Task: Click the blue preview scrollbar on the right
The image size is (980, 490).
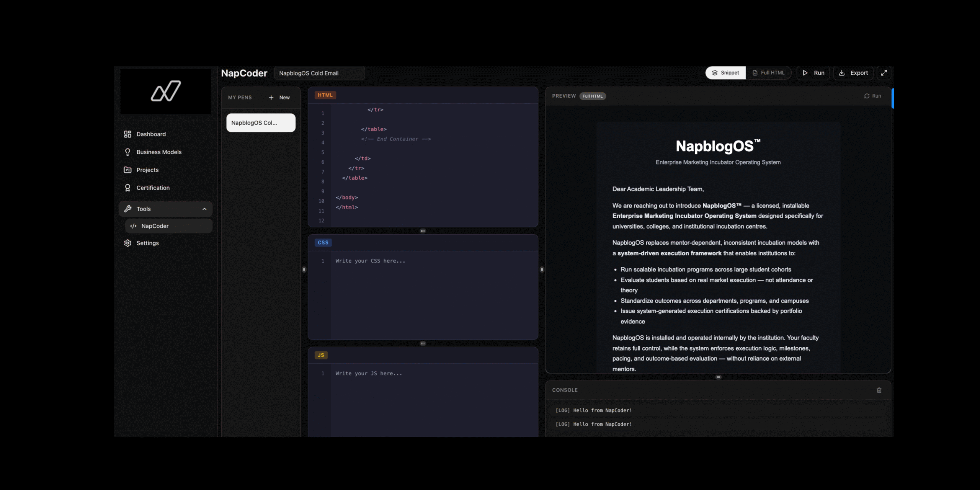Action: click(893, 98)
